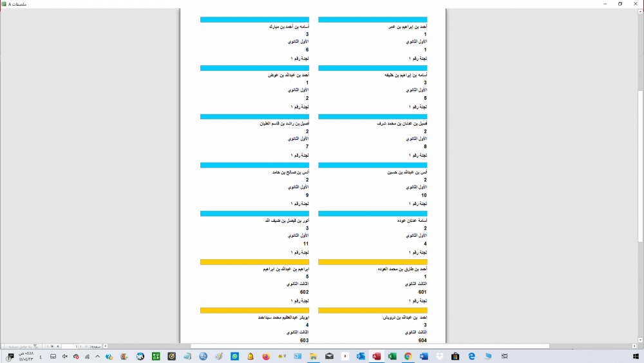Click name 'أسامه بن إبراهيم بن خليفه'
The height and width of the screenshot is (363, 644).
pyautogui.click(x=405, y=75)
